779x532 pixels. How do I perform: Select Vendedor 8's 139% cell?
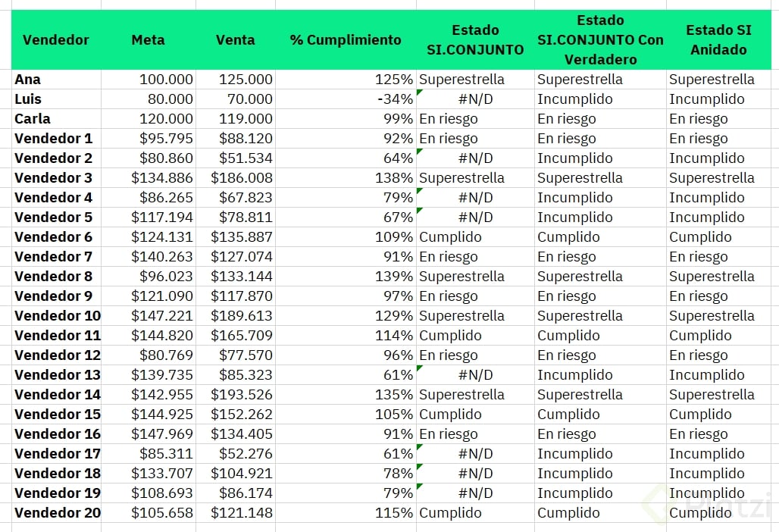pos(346,276)
